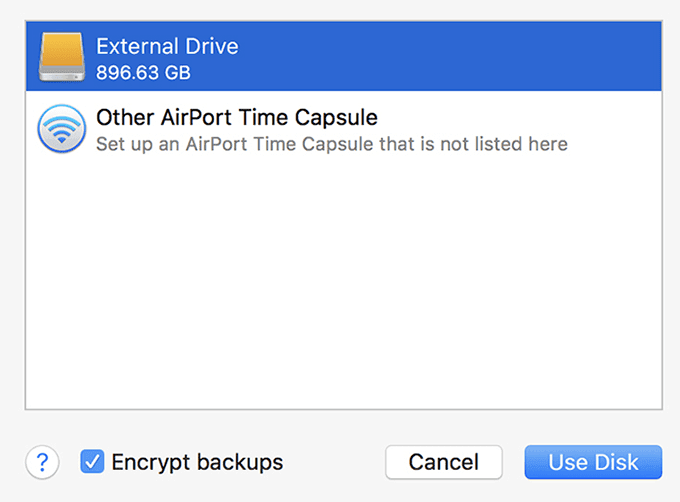The height and width of the screenshot is (502, 680).
Task: Click the word "Capsule" in the AirPort title
Action: (338, 117)
